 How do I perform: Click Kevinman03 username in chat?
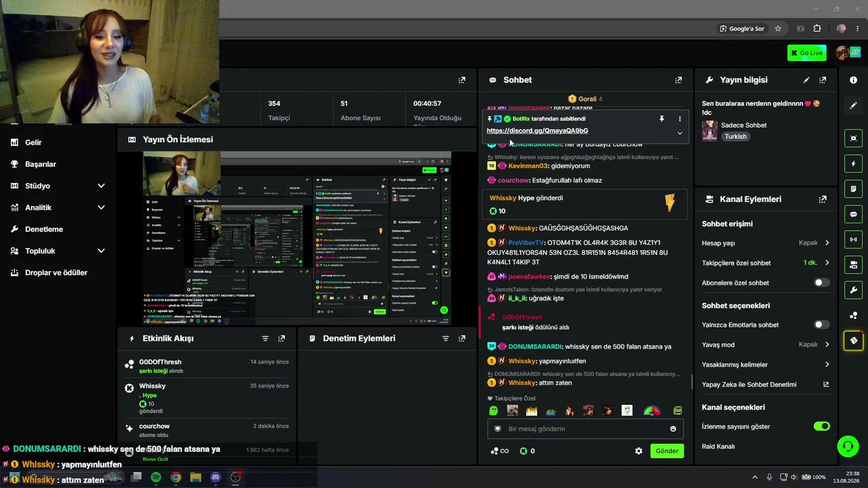tap(528, 165)
